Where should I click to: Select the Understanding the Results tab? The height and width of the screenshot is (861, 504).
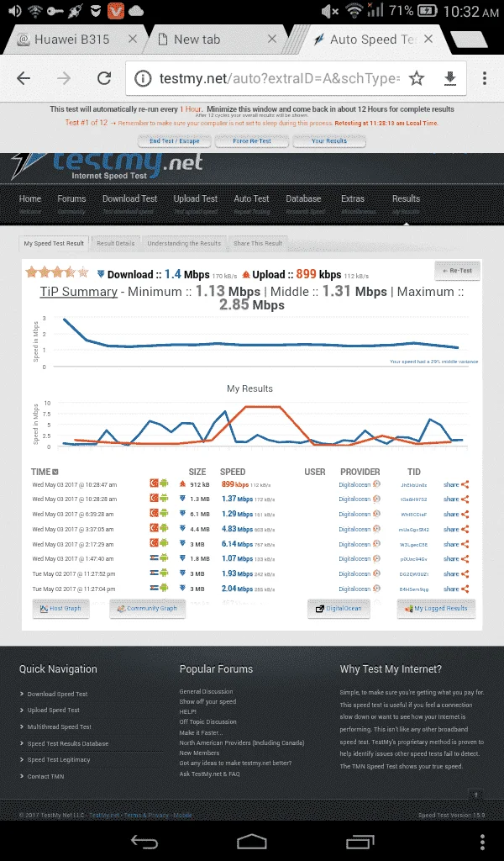pyautogui.click(x=184, y=243)
